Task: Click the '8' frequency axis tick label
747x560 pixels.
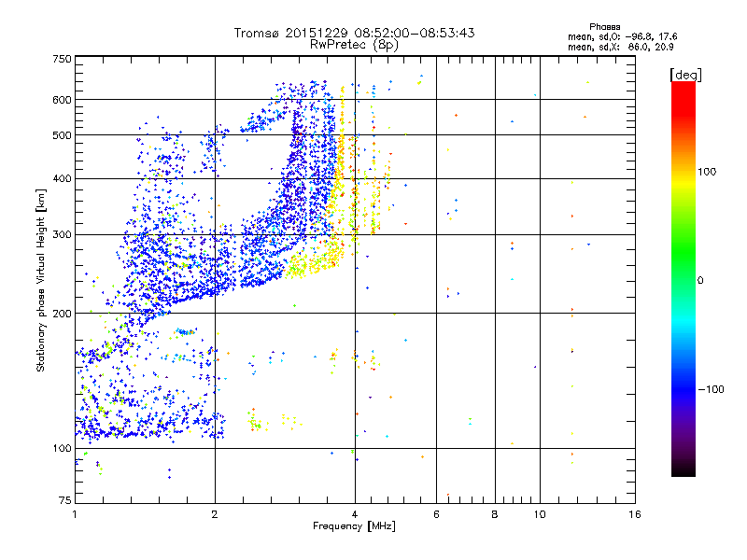Action: tap(495, 514)
